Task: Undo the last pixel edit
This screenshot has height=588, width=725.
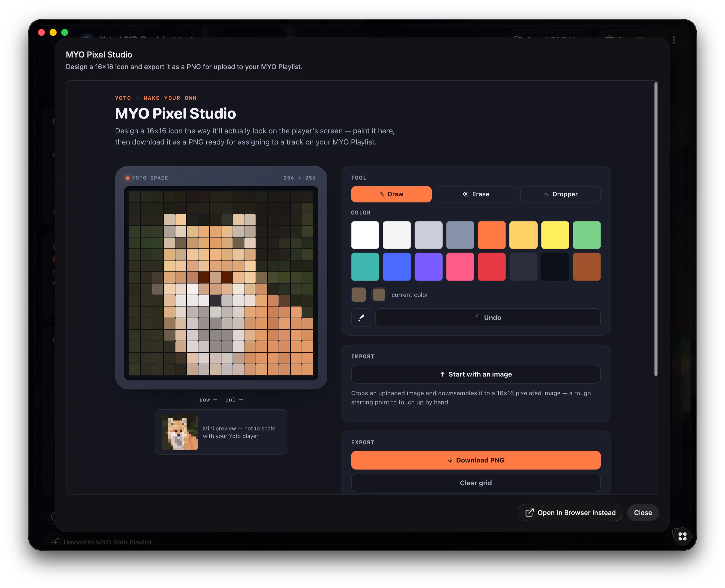Action: [x=488, y=317]
